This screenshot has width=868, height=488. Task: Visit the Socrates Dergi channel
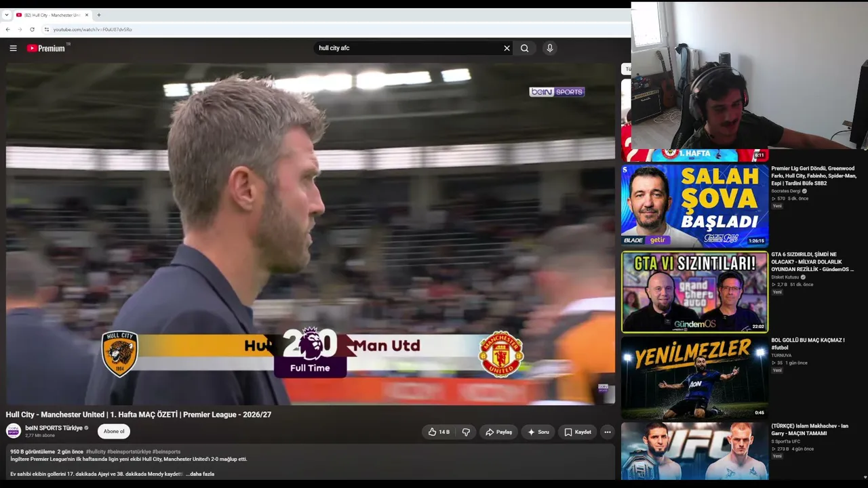click(x=786, y=191)
